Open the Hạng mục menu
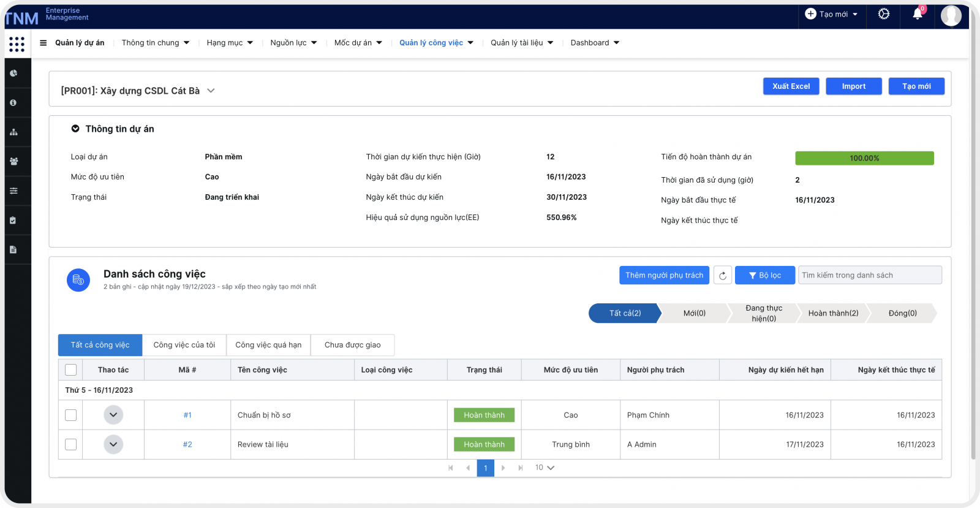The width and height of the screenshot is (980, 508). [x=230, y=43]
